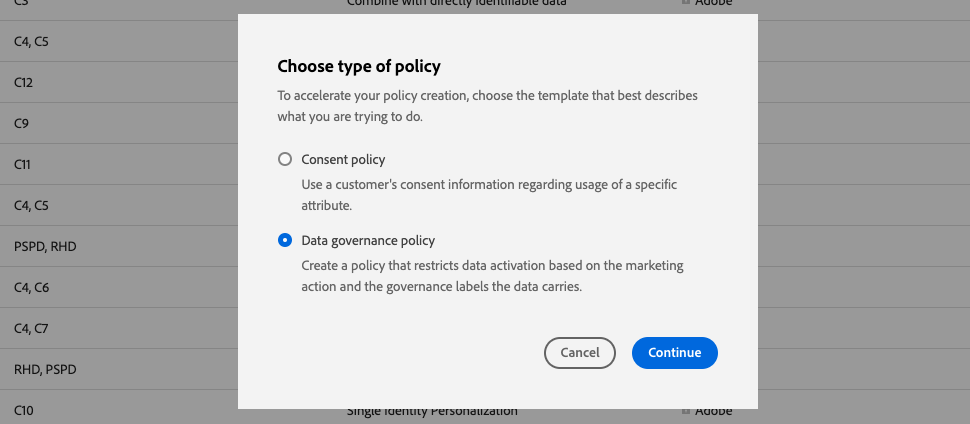
Task: Click the "Use a customer's consent information" description
Action: [489, 195]
